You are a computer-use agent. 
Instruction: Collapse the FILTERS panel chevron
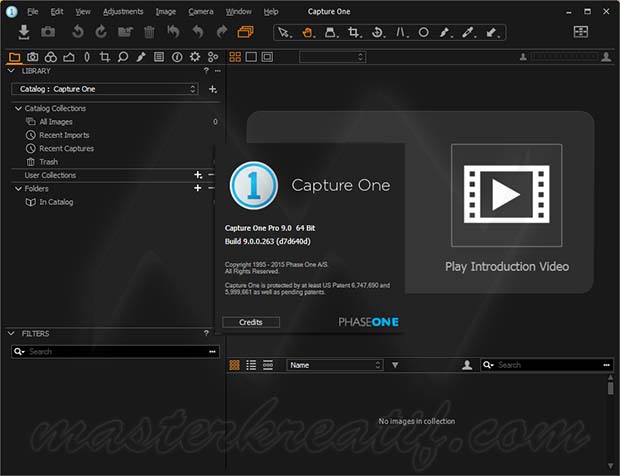(x=11, y=333)
